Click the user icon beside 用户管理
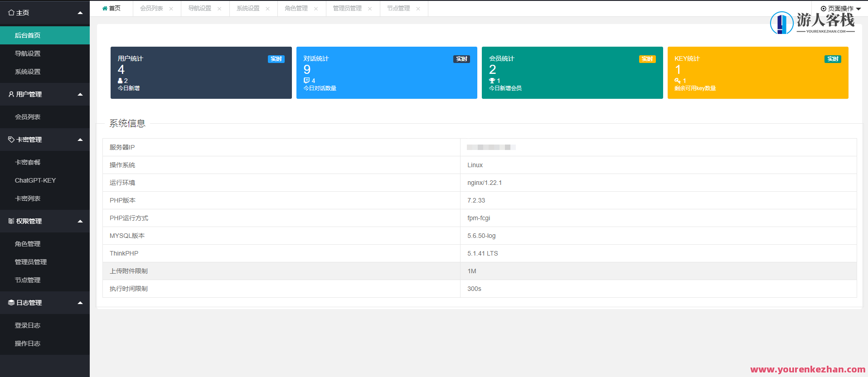Viewport: 868px width, 377px height. (x=11, y=94)
